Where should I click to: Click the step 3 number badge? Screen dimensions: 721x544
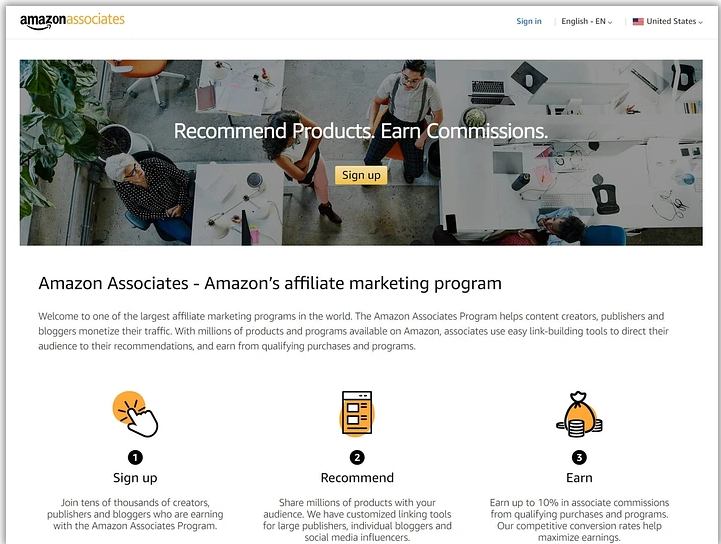(579, 458)
